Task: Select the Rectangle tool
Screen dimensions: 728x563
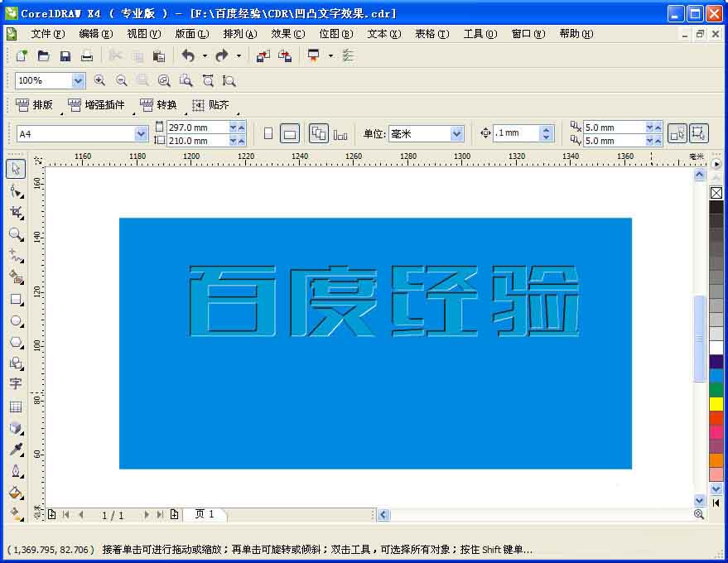Action: (17, 300)
